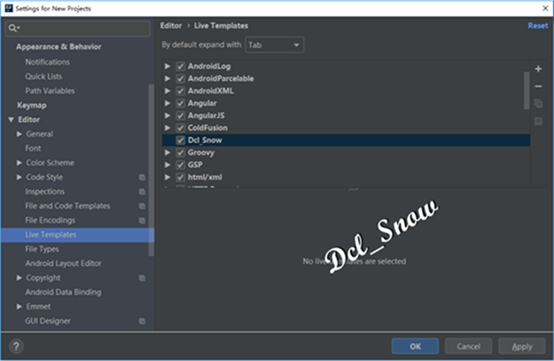554x361 pixels.
Task: Click project-level icon beside GUI Designer
Action: (x=142, y=321)
